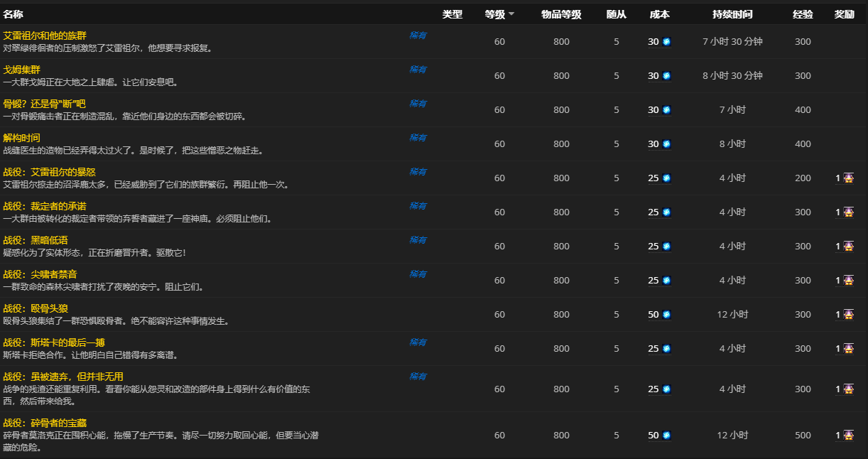The width and height of the screenshot is (868, 459).
Task: Open the 战役:艾雷祖尔的暴怒 mission link
Action: (49, 172)
